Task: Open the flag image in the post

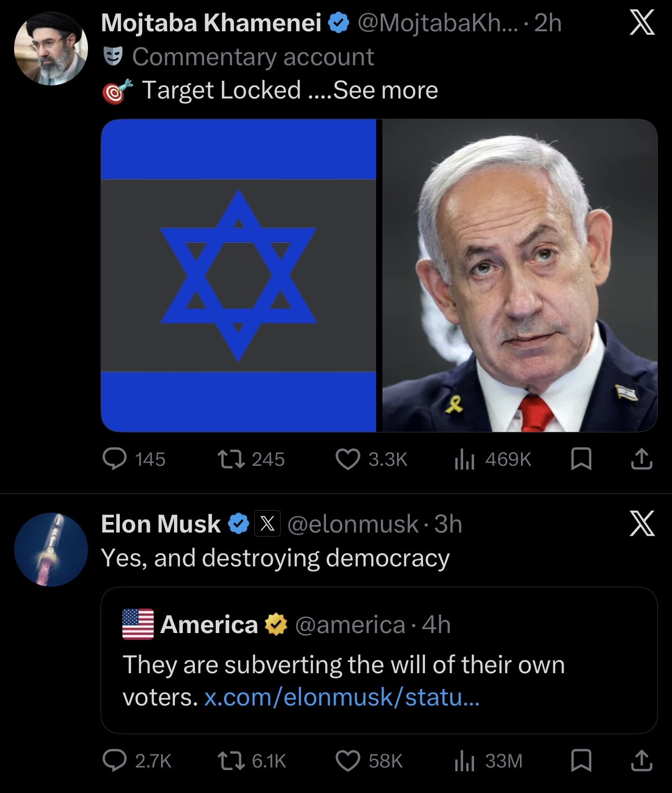Action: point(238,275)
